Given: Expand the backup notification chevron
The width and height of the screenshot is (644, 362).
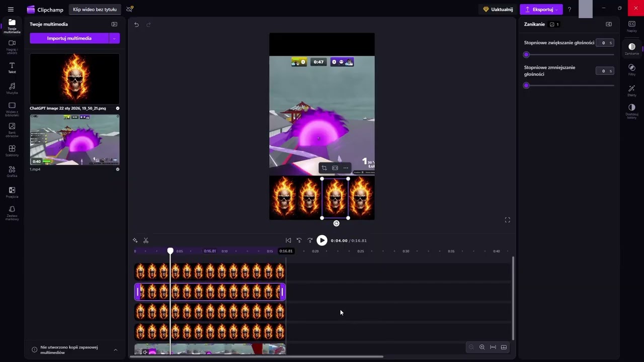Looking at the screenshot, I should tap(115, 350).
